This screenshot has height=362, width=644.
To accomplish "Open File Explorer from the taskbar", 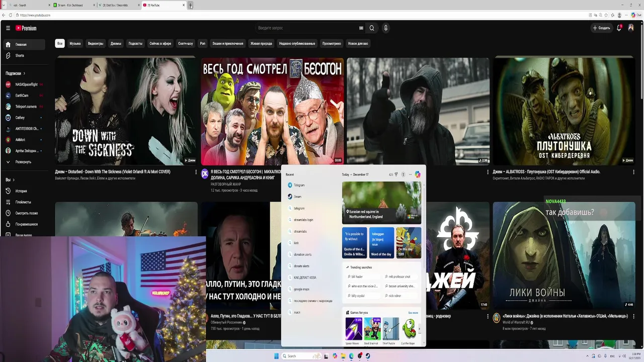I will 343,356.
